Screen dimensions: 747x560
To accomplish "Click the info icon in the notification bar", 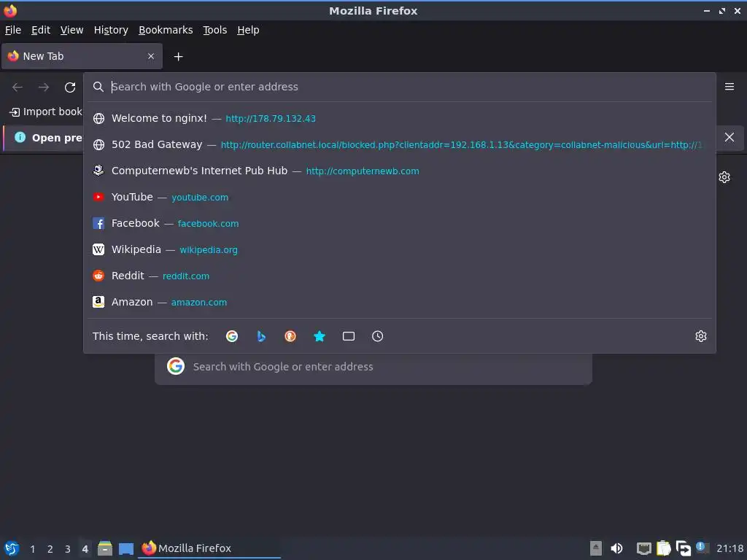I will [20, 138].
